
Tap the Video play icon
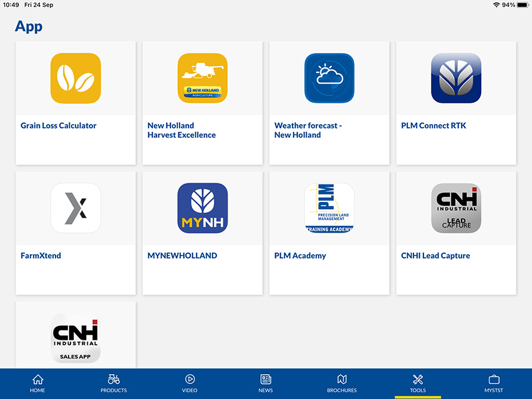(x=190, y=379)
